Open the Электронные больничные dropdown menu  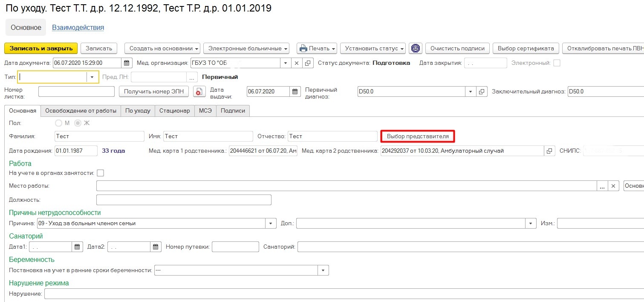246,48
